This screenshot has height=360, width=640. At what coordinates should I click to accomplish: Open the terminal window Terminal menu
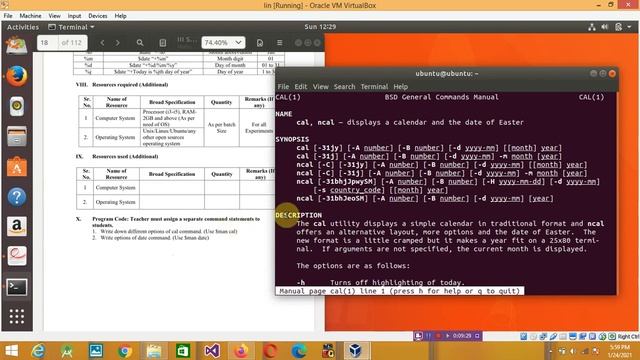coord(374,87)
